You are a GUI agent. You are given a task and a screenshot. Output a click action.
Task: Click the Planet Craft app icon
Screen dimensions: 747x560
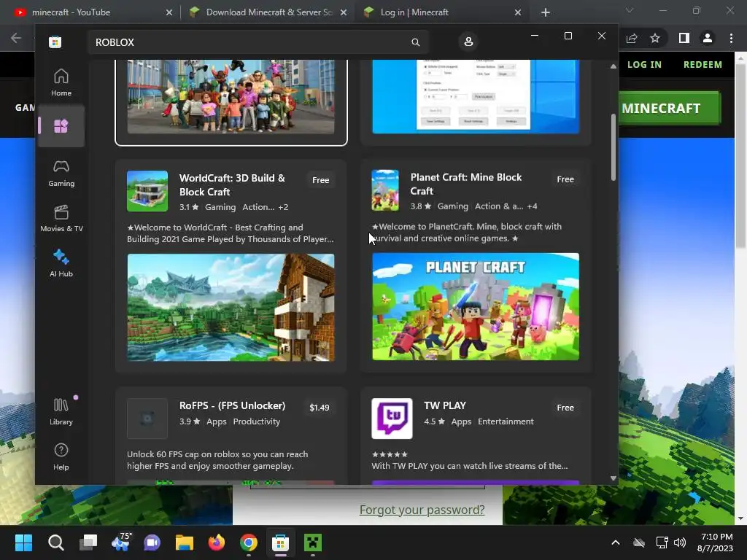385,190
